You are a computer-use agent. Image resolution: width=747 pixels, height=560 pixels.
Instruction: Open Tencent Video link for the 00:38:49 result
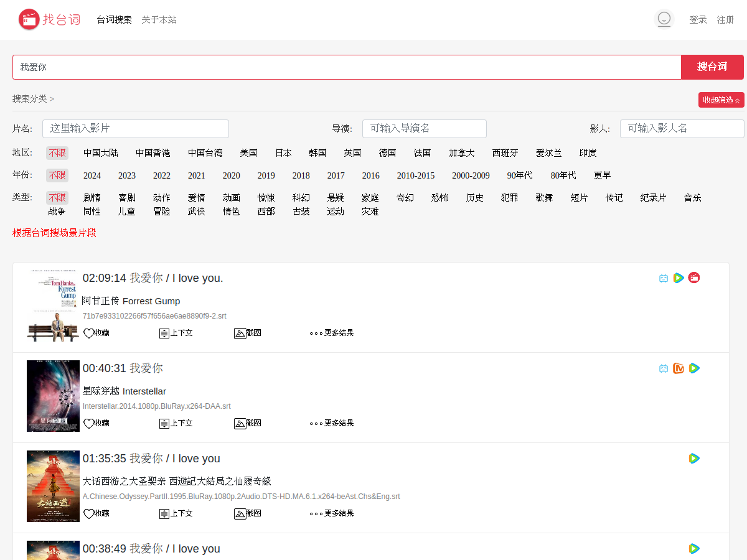[x=694, y=549]
